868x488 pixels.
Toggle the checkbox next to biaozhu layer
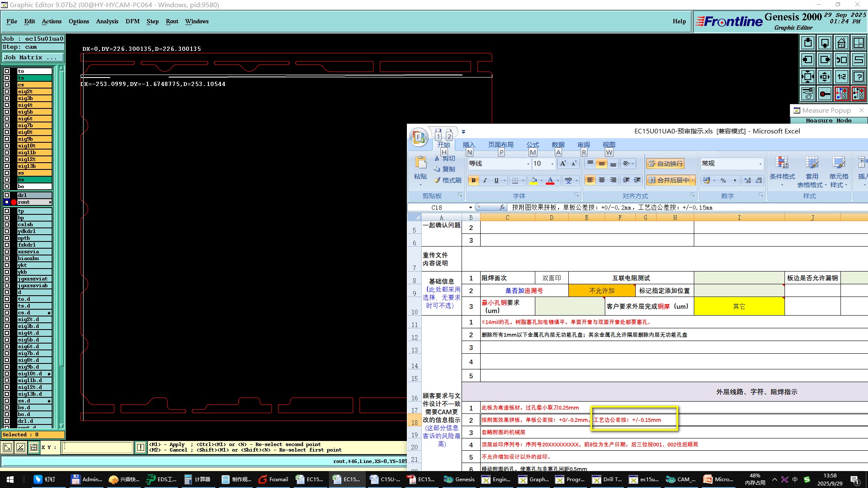click(7, 258)
